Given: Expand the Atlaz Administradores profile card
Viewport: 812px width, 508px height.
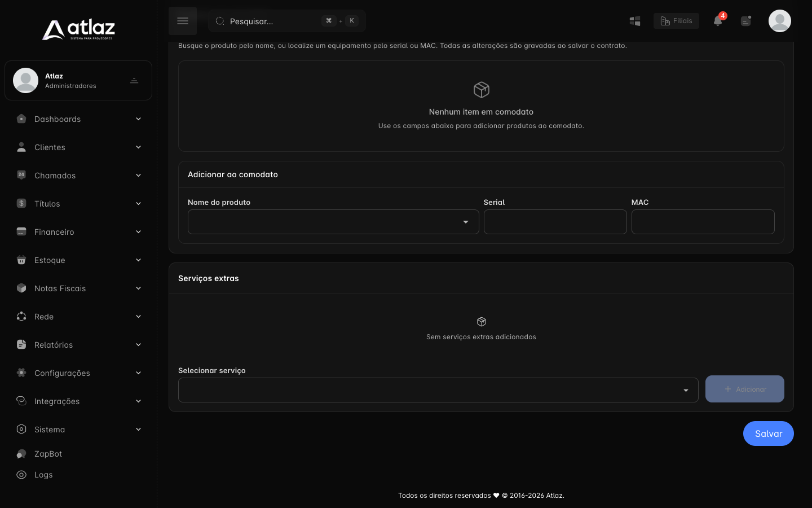Looking at the screenshot, I should (x=78, y=80).
